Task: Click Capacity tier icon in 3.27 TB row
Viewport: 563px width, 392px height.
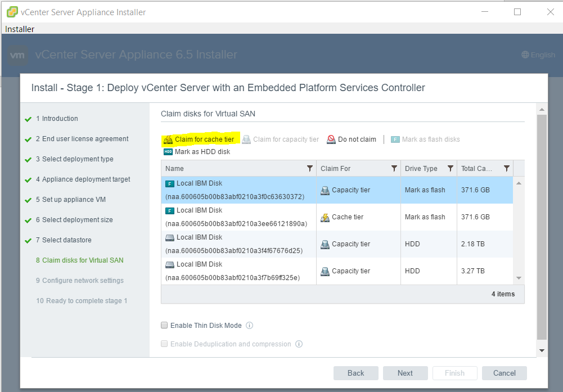Action: [x=325, y=271]
